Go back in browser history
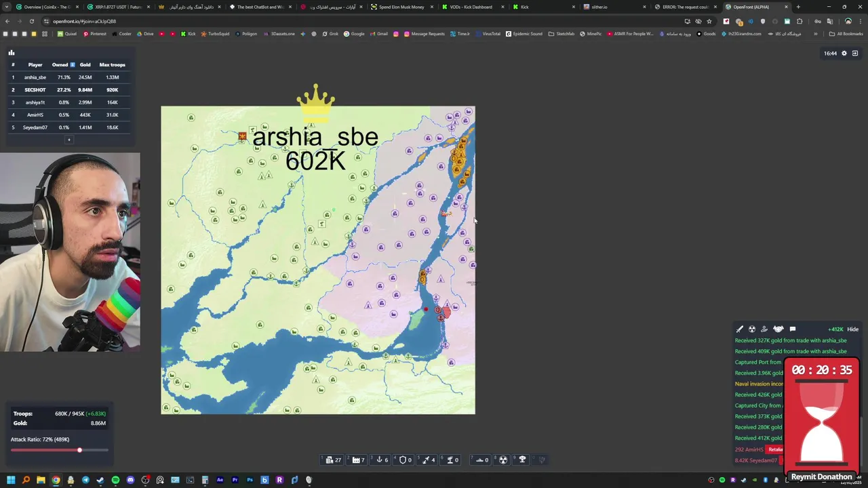The height and width of the screenshot is (488, 868). (7, 21)
